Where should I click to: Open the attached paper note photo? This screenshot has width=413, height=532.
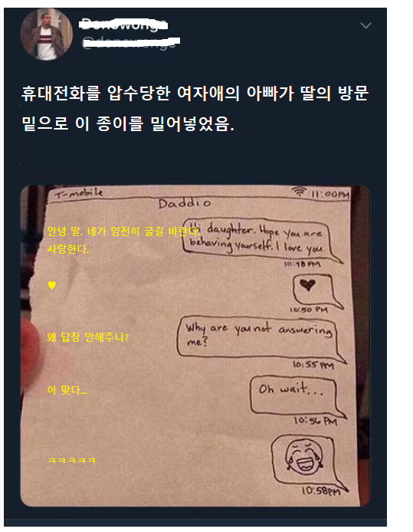coord(195,346)
